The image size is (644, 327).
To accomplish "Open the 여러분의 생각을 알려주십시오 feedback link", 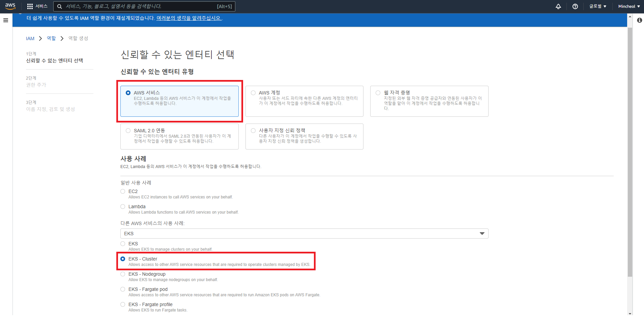I will click(x=189, y=18).
